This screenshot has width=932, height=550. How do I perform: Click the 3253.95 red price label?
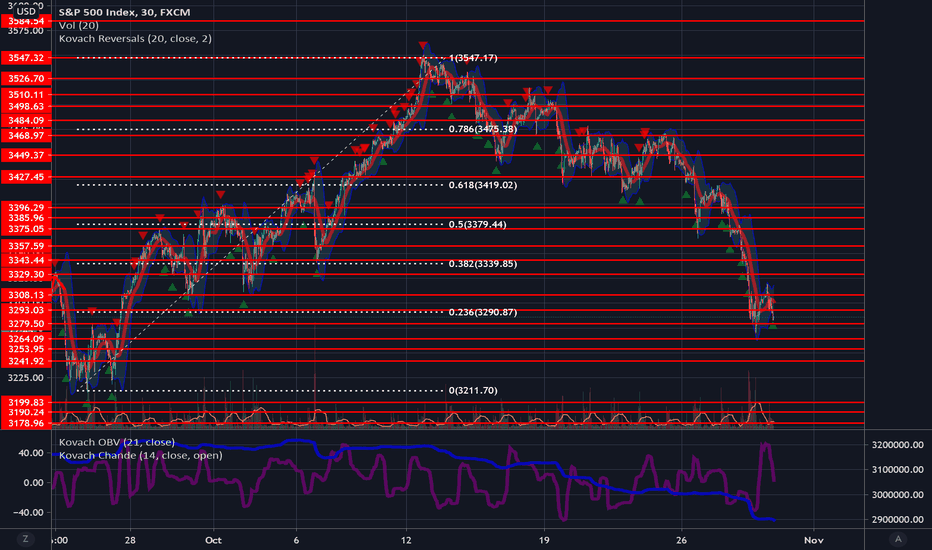click(26, 349)
